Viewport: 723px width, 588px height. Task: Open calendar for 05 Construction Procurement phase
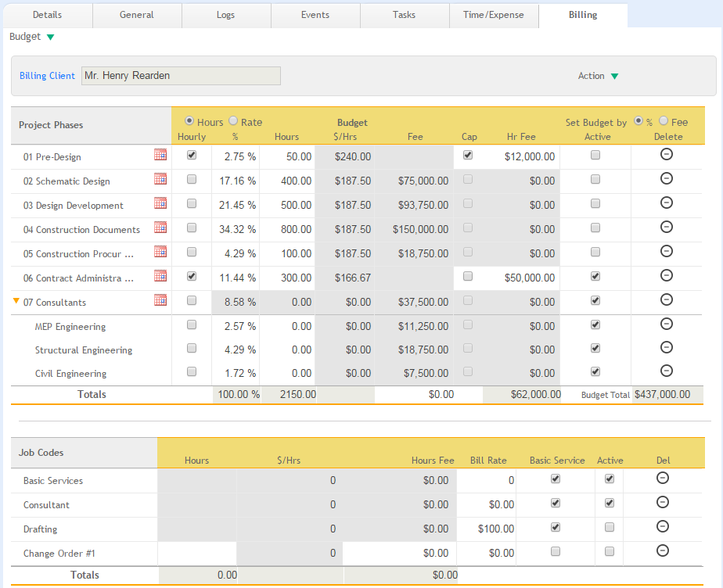(x=160, y=252)
